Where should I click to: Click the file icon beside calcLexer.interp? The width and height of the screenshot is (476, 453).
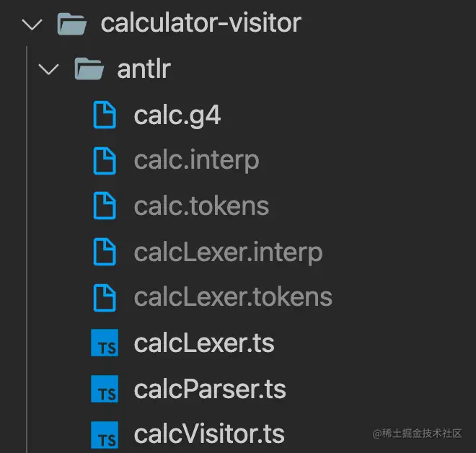click(105, 252)
